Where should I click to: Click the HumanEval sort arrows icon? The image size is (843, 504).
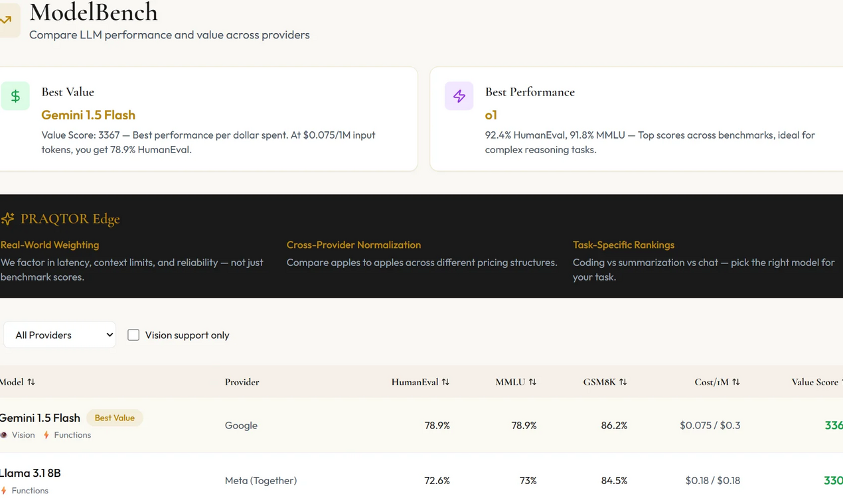[445, 382]
